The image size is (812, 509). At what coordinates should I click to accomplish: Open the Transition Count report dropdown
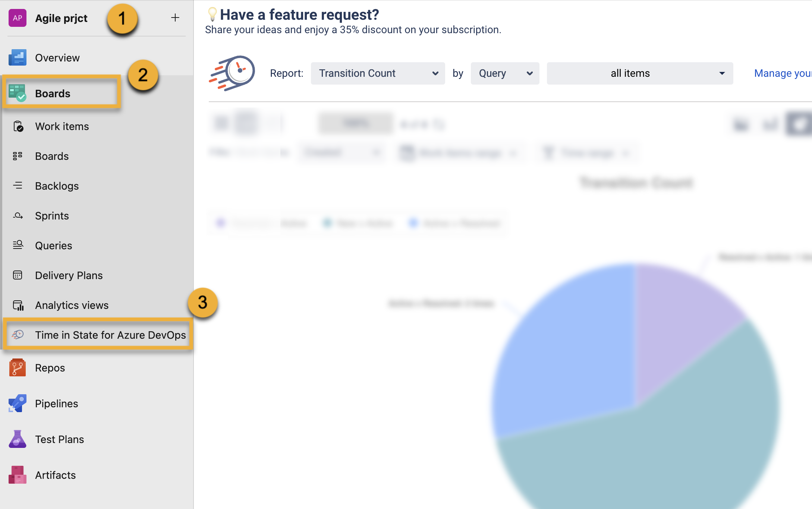(378, 73)
